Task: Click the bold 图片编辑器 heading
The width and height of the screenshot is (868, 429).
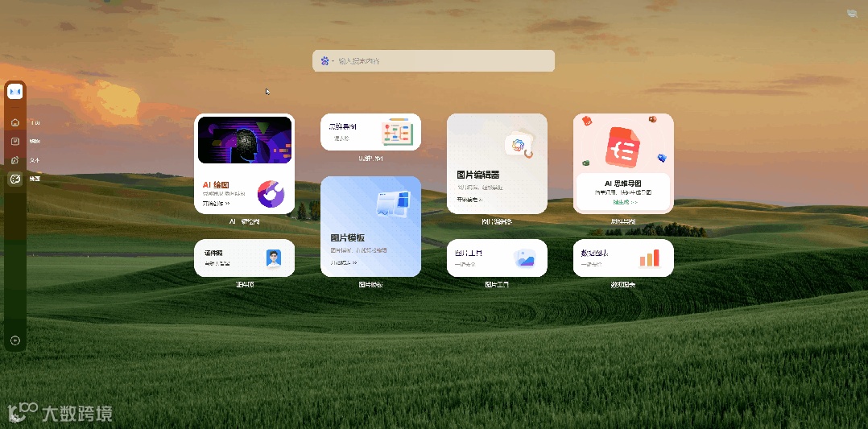Action: [x=478, y=175]
